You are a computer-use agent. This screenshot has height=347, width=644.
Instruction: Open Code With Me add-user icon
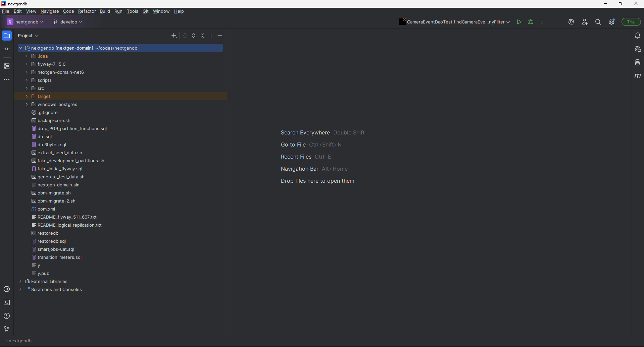pos(585,22)
